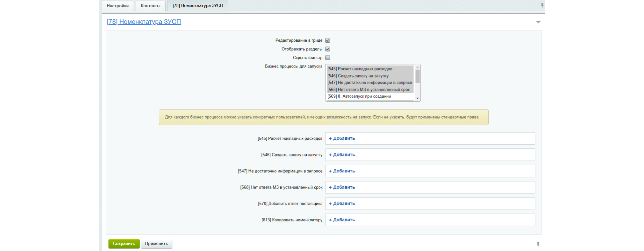Screen dimensions: 644x251
Task: Enable the Скрыть фильтр checkbox
Action: coord(327,58)
